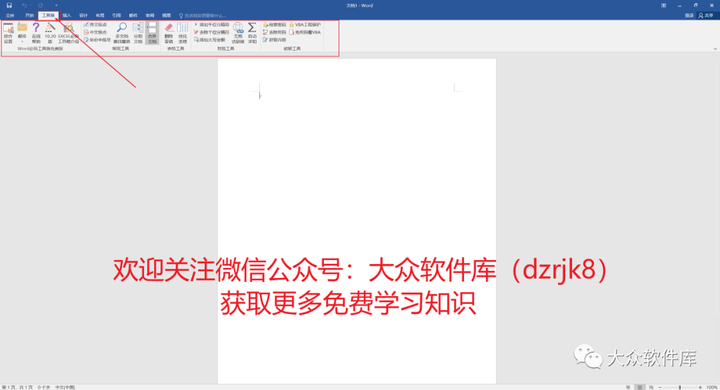Click the word count in the status bar

44,387
